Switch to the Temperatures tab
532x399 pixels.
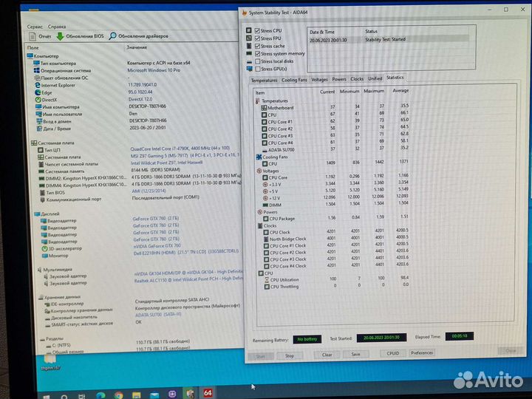[264, 81]
